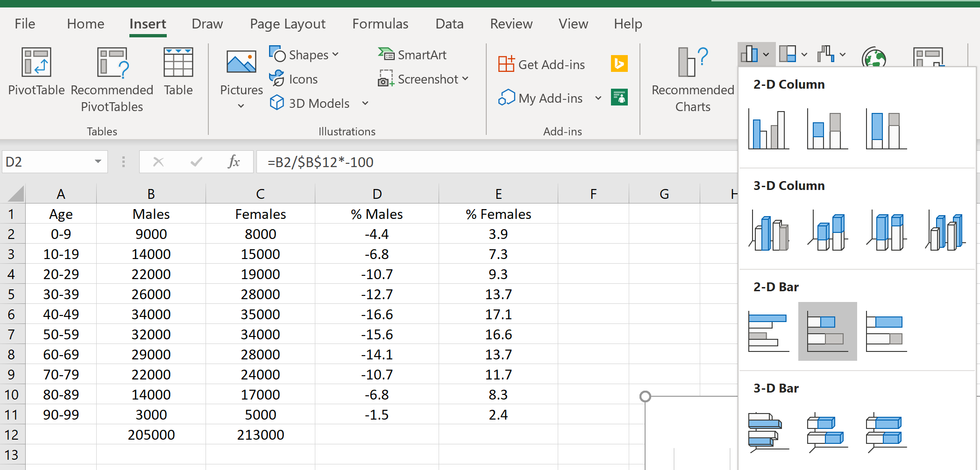Select cell B12 containing 205000
Image resolution: width=980 pixels, height=470 pixels.
151,435
